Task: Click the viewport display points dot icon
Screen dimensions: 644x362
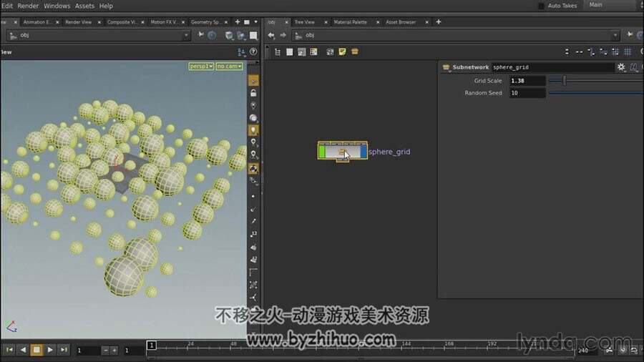Action: (253, 197)
